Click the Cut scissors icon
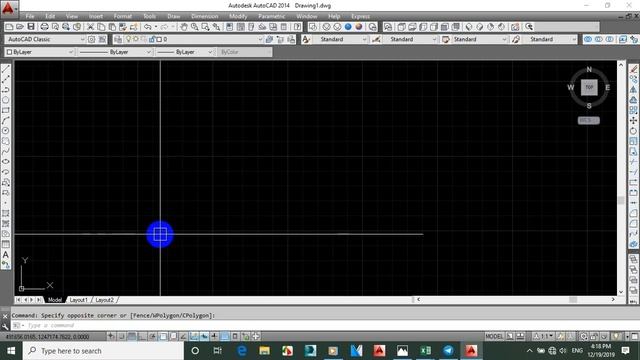This screenshot has width=640, height=360. pos(91,27)
